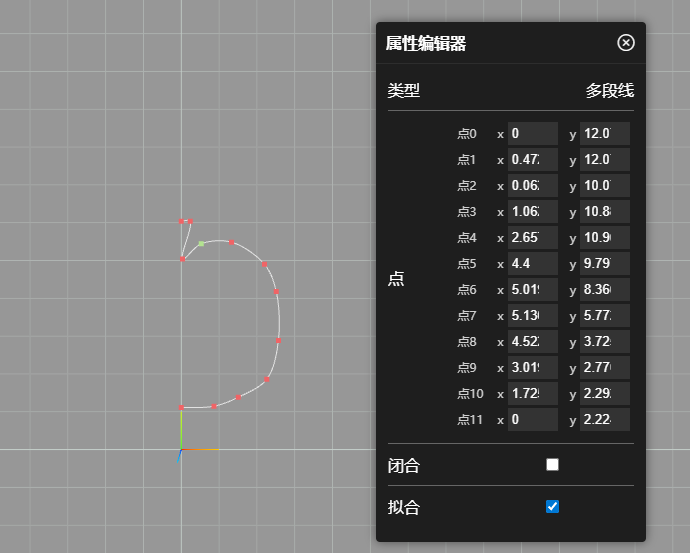Click the 属性编辑器 panel title
Screen dimensions: 690x553
point(426,43)
